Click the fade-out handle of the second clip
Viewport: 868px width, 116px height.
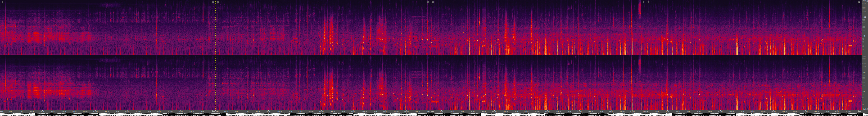point(428,2)
